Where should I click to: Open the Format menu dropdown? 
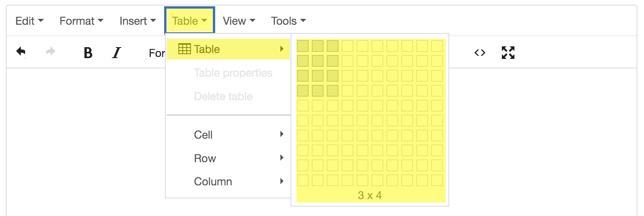click(81, 21)
